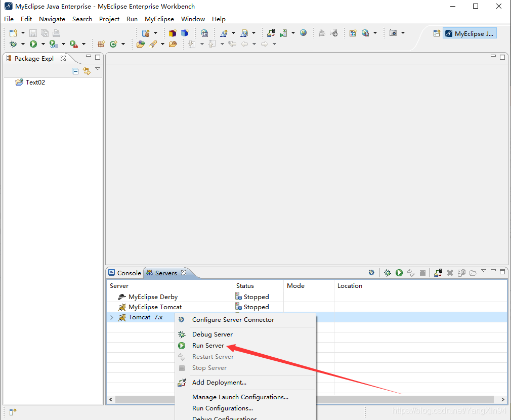Click the Search flashlight toolbar icon

pyautogui.click(x=153, y=44)
